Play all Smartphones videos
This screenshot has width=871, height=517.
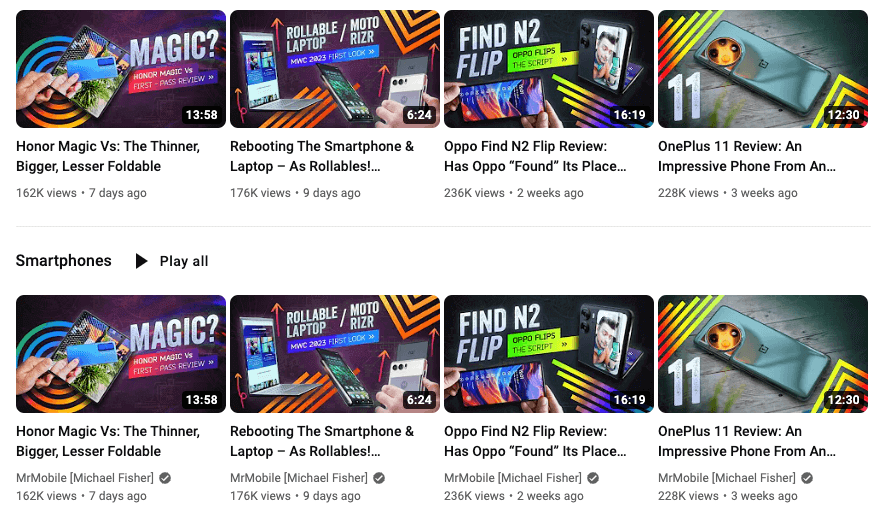(x=172, y=261)
